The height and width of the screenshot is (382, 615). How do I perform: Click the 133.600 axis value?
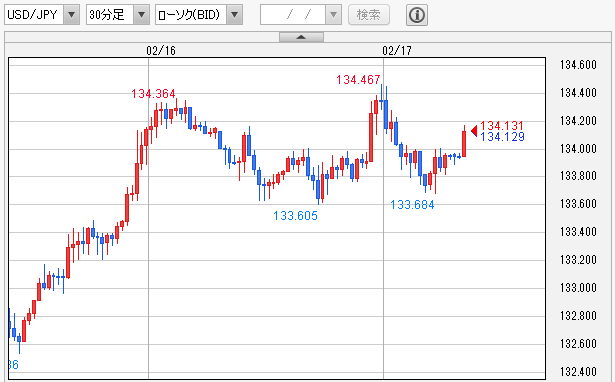pyautogui.click(x=578, y=204)
